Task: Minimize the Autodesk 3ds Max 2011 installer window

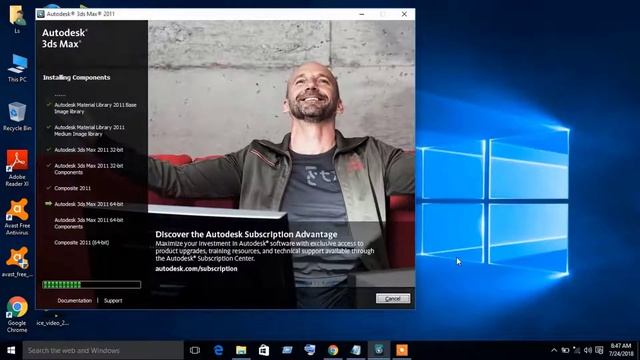Action: coord(362,14)
